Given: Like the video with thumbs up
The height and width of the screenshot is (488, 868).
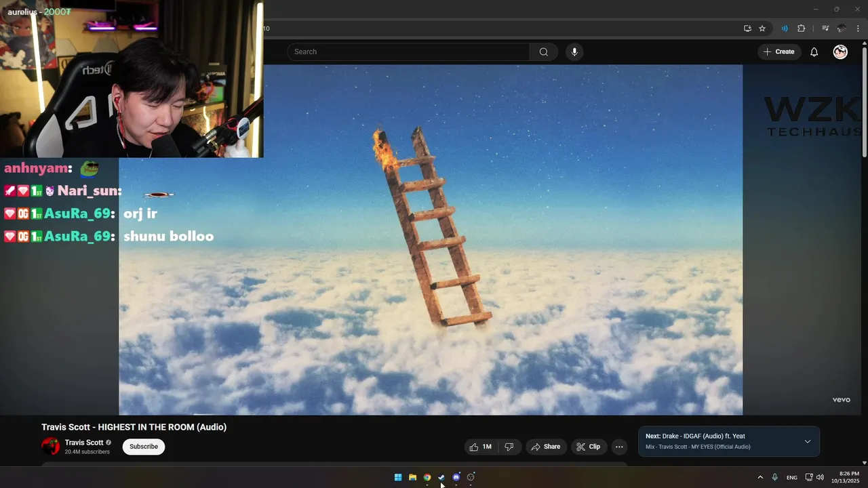Looking at the screenshot, I should pyautogui.click(x=481, y=447).
